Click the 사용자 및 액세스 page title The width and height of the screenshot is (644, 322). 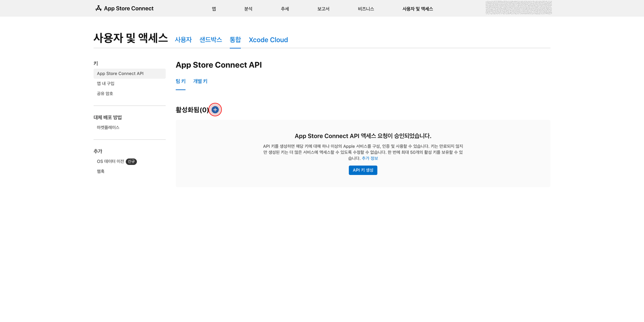click(131, 38)
